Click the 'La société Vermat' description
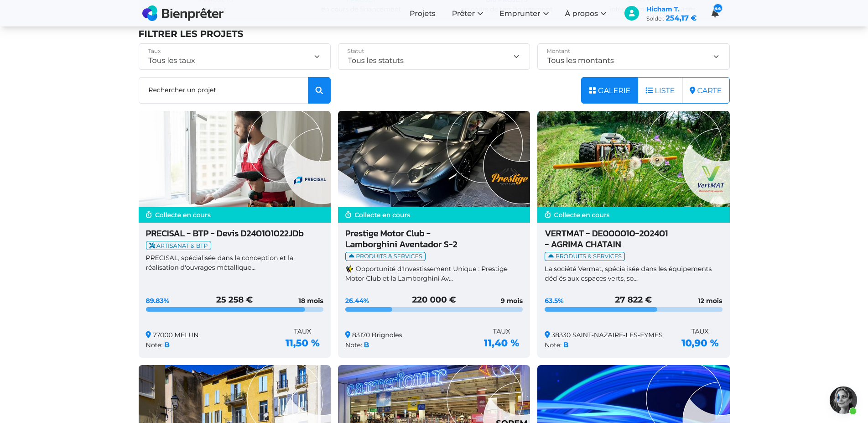 tap(628, 274)
